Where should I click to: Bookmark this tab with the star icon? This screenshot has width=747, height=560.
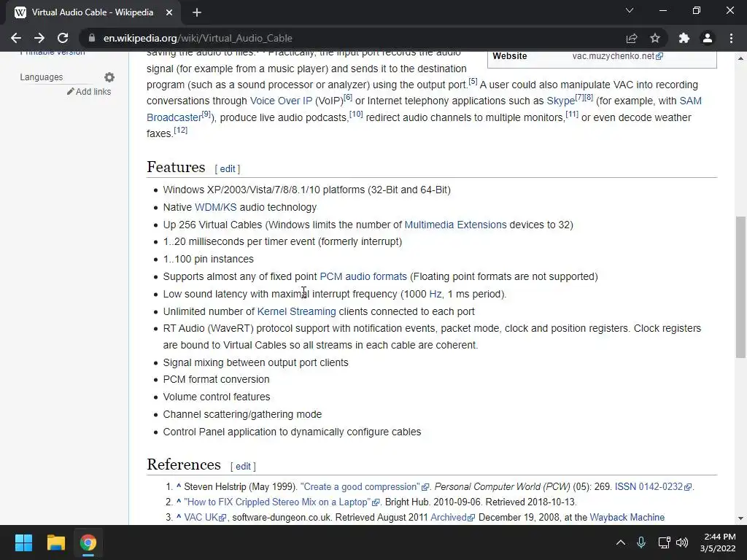[x=655, y=38]
